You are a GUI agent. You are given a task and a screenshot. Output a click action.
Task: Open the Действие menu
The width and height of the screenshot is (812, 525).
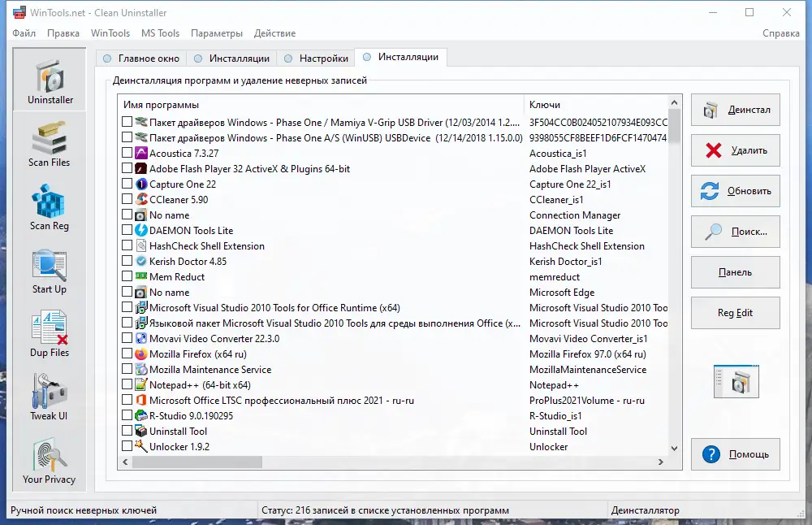pos(274,33)
